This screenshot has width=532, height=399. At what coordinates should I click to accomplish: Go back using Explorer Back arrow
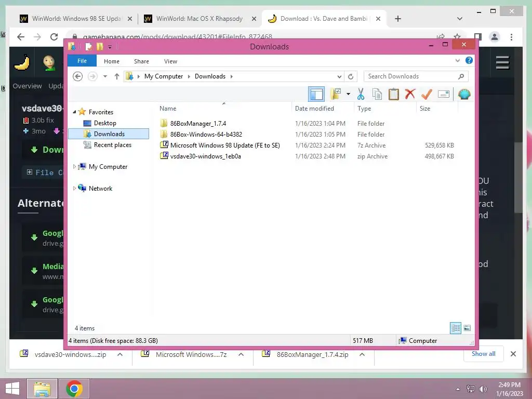click(x=78, y=76)
